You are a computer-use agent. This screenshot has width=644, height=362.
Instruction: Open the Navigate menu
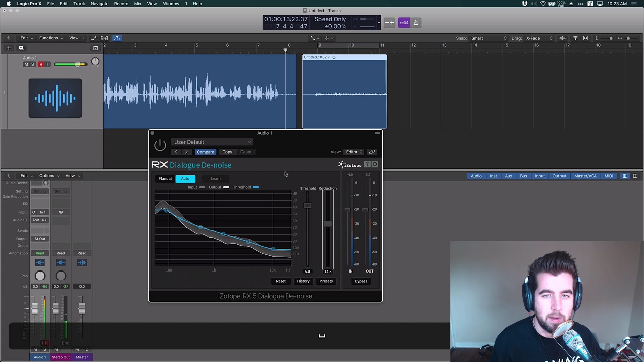point(99,4)
